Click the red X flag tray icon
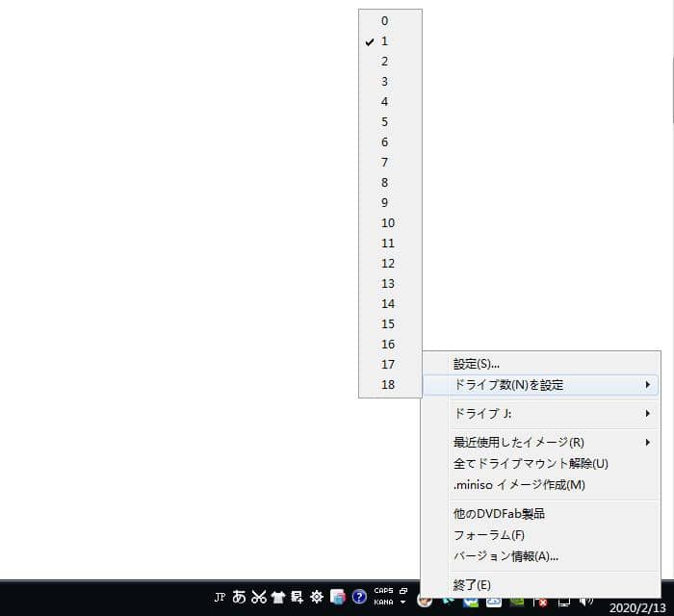This screenshot has width=674, height=616. coord(540,602)
